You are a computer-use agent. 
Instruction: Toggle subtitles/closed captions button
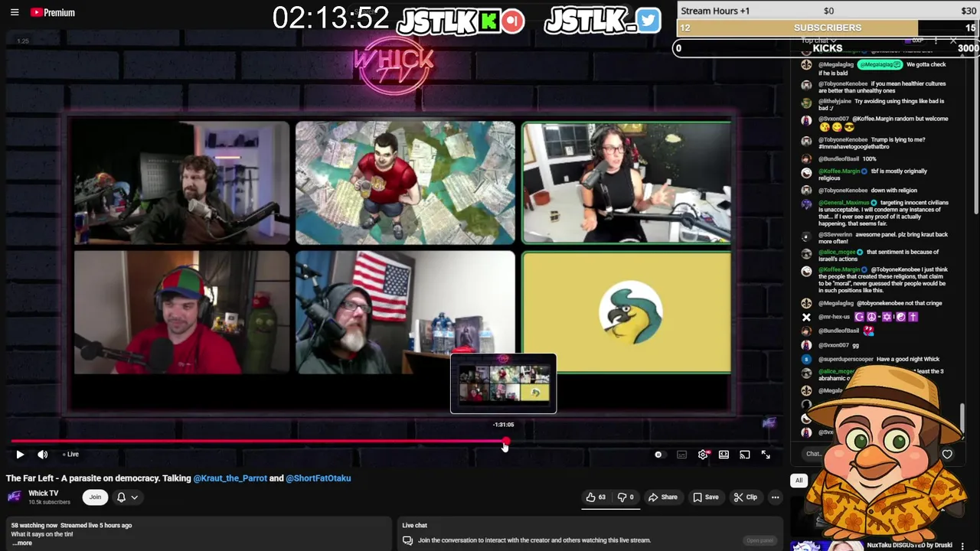pos(681,455)
